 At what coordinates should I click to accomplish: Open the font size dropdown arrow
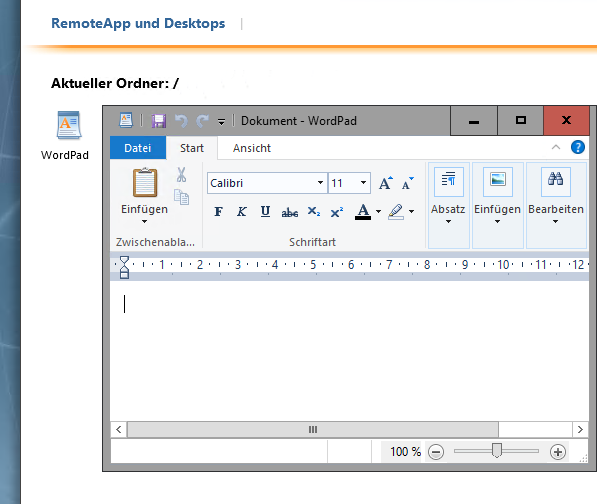pos(364,183)
